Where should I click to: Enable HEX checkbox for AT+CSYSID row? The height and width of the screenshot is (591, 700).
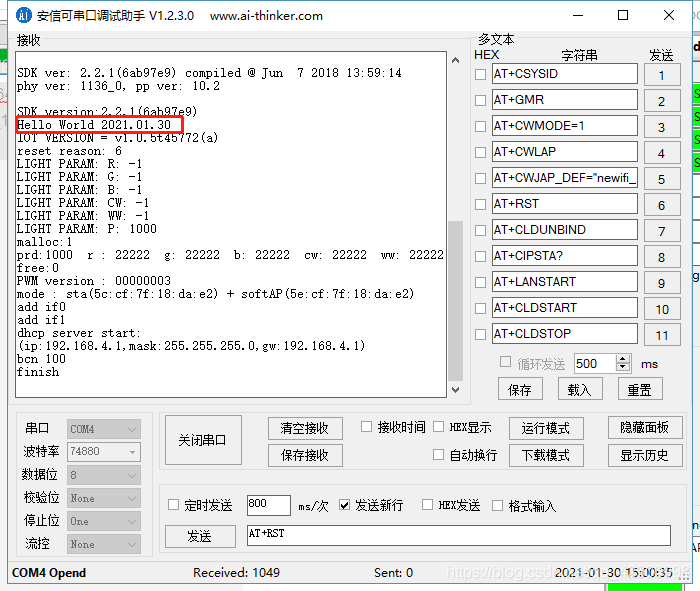(x=480, y=74)
